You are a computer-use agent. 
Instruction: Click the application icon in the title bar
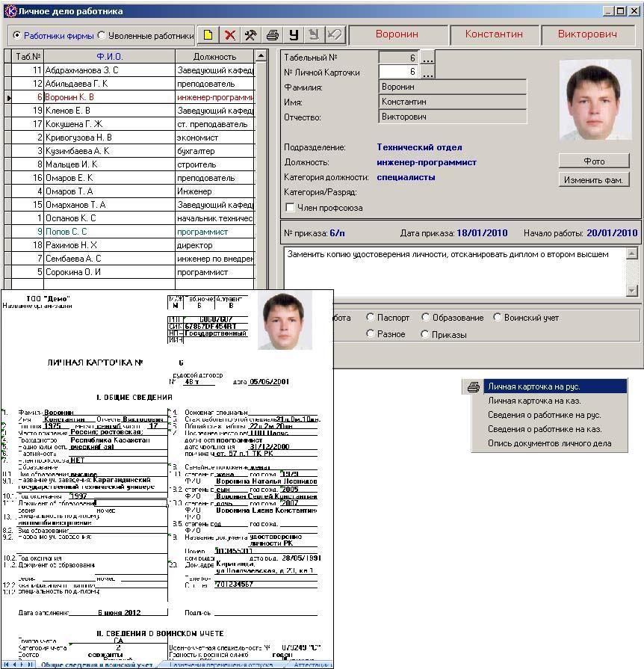(x=10, y=11)
